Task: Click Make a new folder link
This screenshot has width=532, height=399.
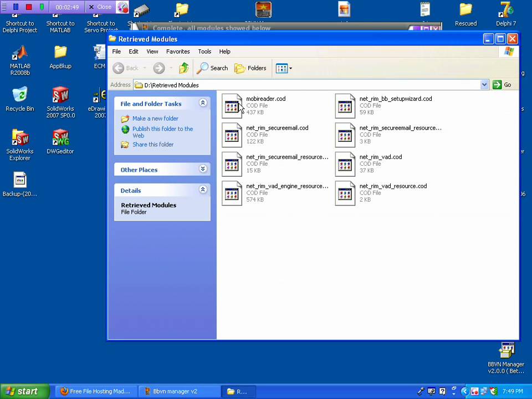Action: (x=155, y=119)
